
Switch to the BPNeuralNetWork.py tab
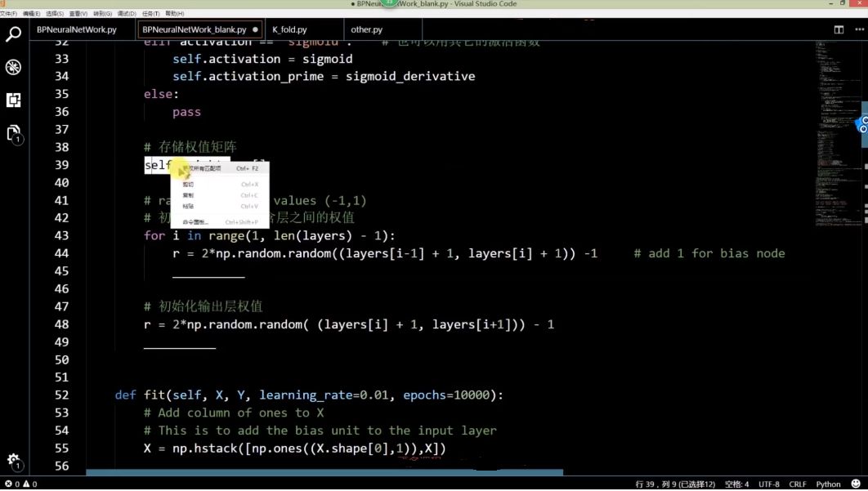[x=76, y=29]
